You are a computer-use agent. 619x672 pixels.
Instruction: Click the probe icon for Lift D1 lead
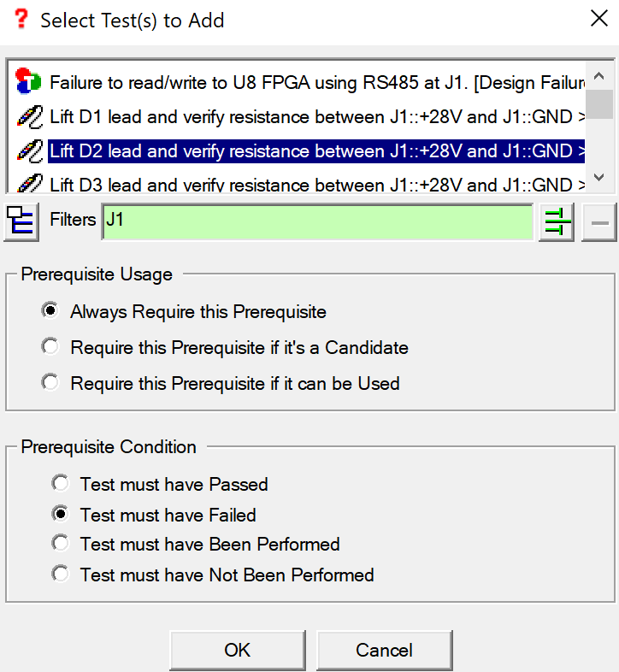click(x=30, y=116)
